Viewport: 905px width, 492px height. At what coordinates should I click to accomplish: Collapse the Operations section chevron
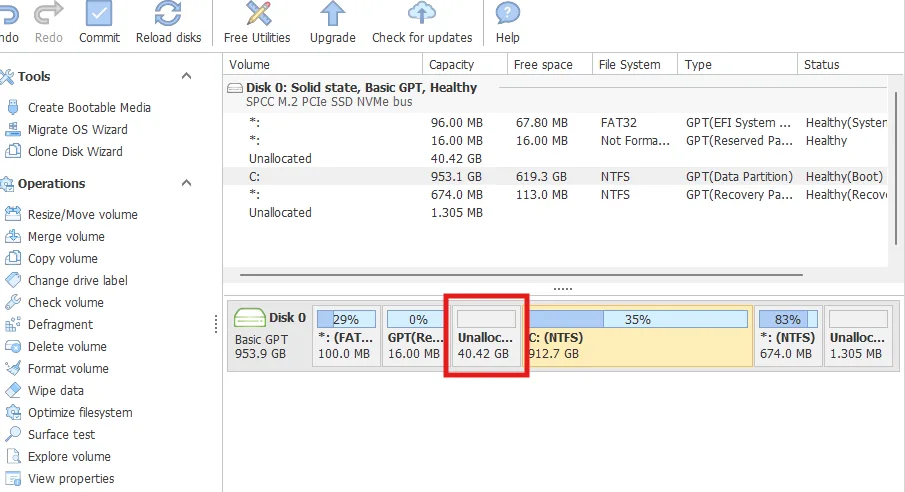tap(186, 182)
